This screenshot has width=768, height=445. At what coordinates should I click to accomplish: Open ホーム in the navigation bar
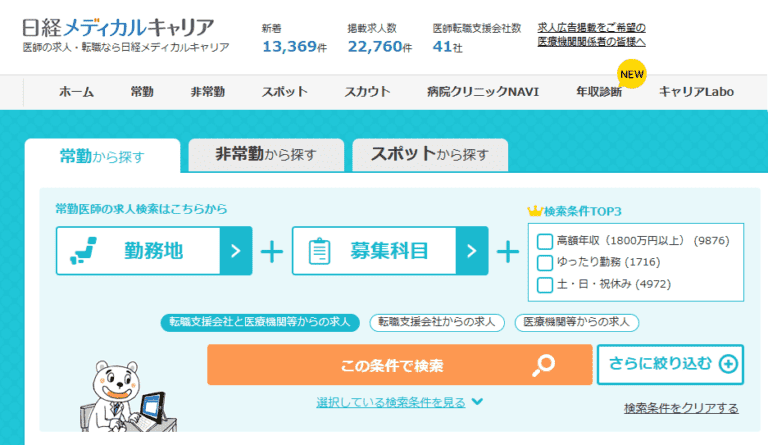[x=76, y=92]
